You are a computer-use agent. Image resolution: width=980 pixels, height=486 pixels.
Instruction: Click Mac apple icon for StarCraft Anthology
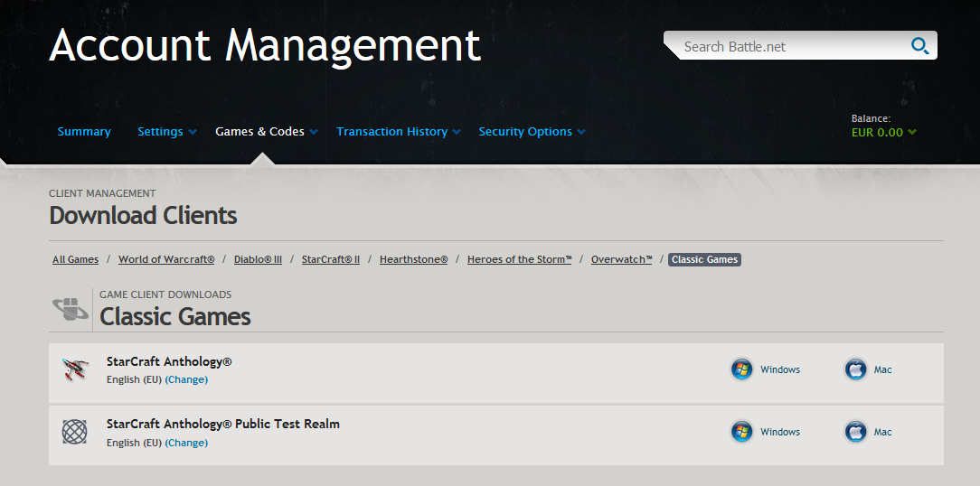855,369
